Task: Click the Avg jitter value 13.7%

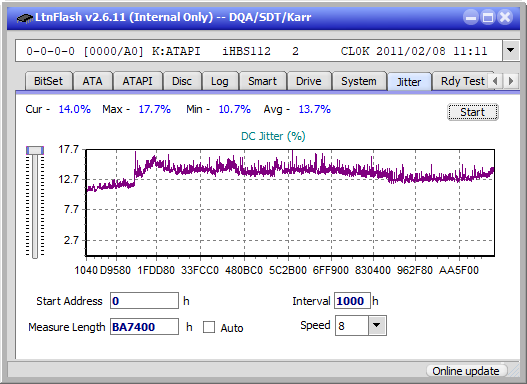Action: tap(315, 109)
